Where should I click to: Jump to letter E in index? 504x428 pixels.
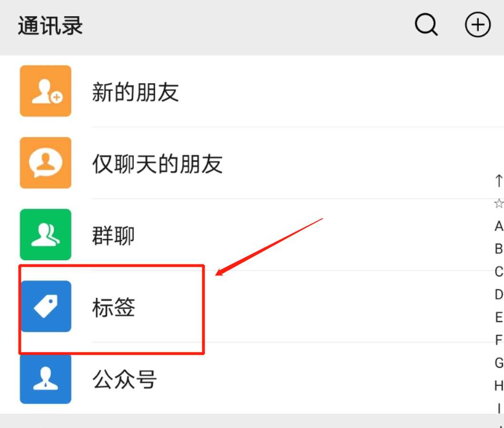click(499, 317)
